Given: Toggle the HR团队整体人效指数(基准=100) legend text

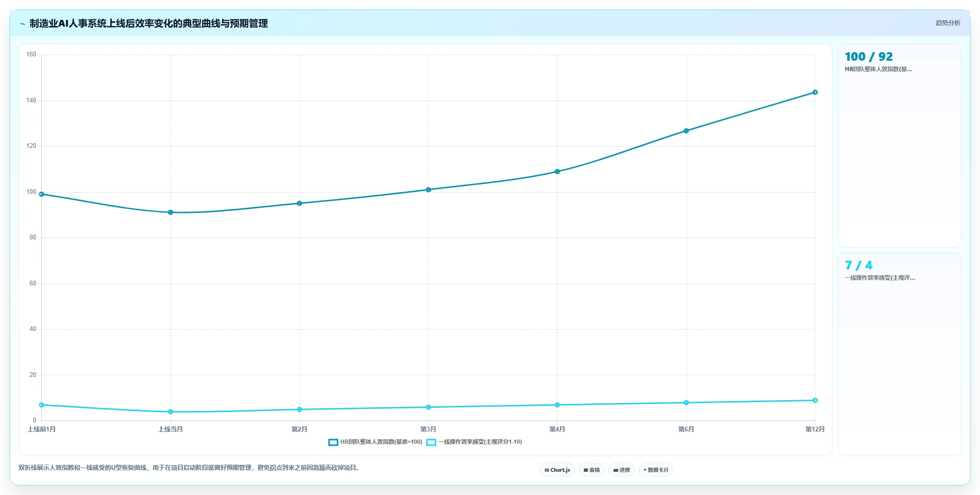Looking at the screenshot, I should 381,442.
